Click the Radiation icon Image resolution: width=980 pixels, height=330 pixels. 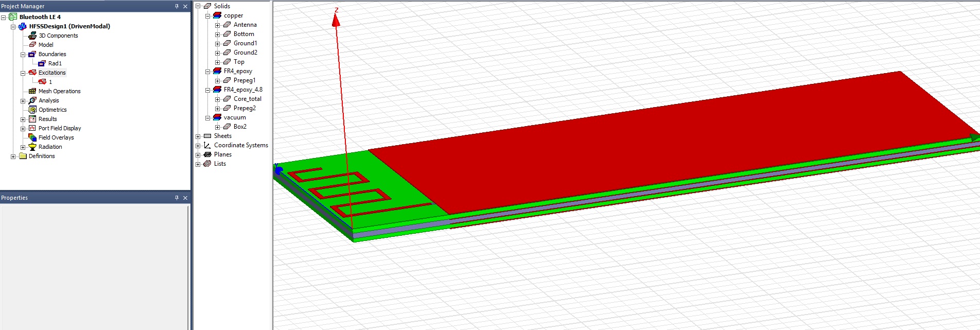(32, 147)
